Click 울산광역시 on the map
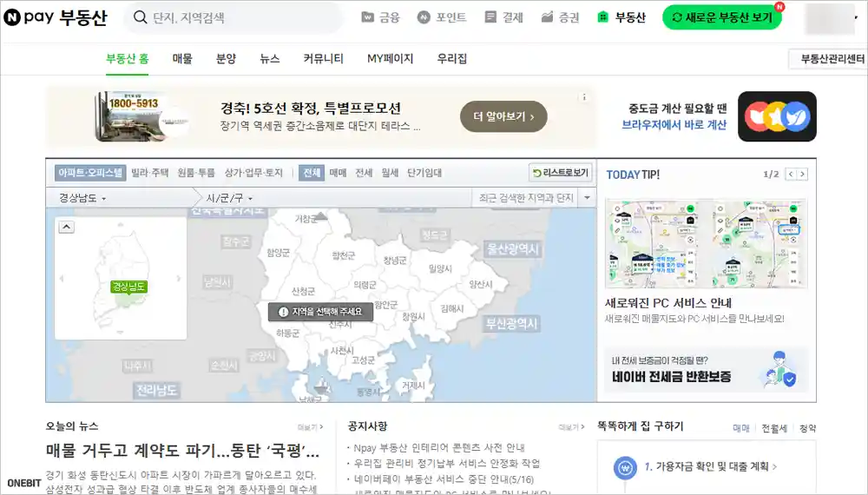 point(513,249)
